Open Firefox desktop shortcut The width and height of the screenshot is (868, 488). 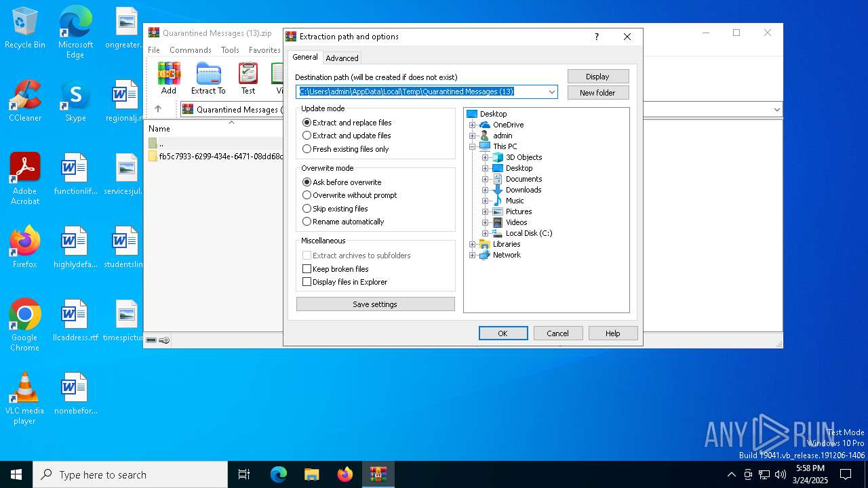point(25,247)
